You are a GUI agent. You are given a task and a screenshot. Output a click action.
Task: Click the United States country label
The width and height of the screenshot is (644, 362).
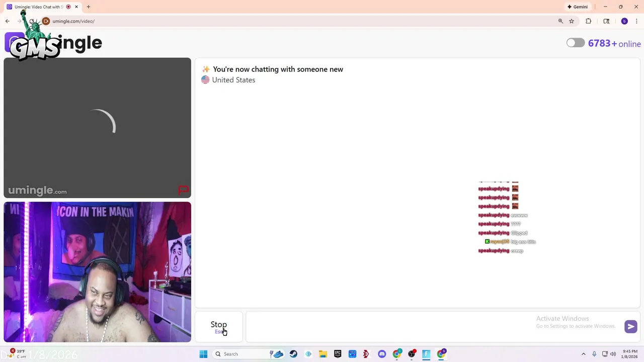(233, 80)
